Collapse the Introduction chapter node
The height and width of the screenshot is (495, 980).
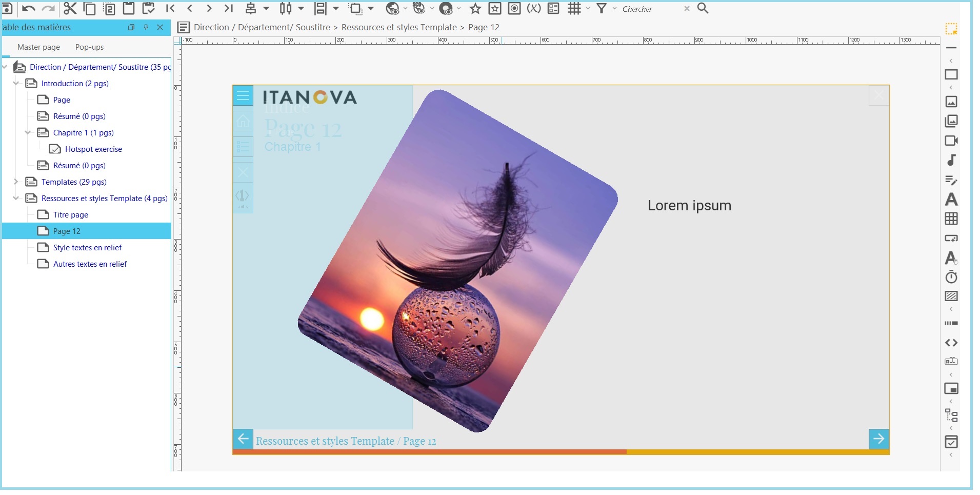click(x=16, y=83)
